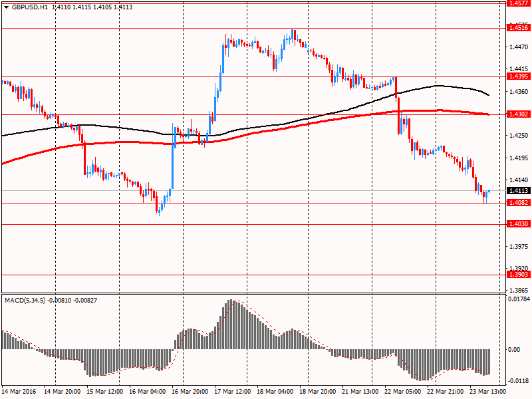532x399 pixels.
Task: Click the 16 Mar 20:00 time label
Action: point(190,392)
